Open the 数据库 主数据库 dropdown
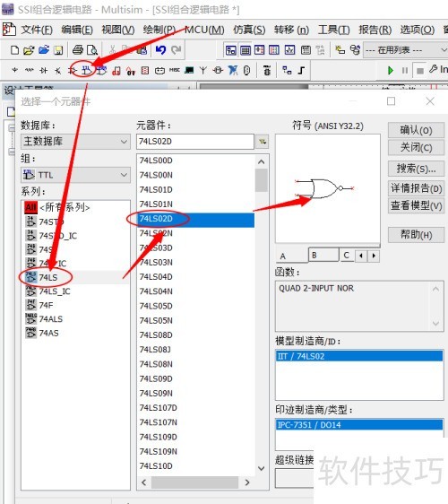 tap(75, 142)
